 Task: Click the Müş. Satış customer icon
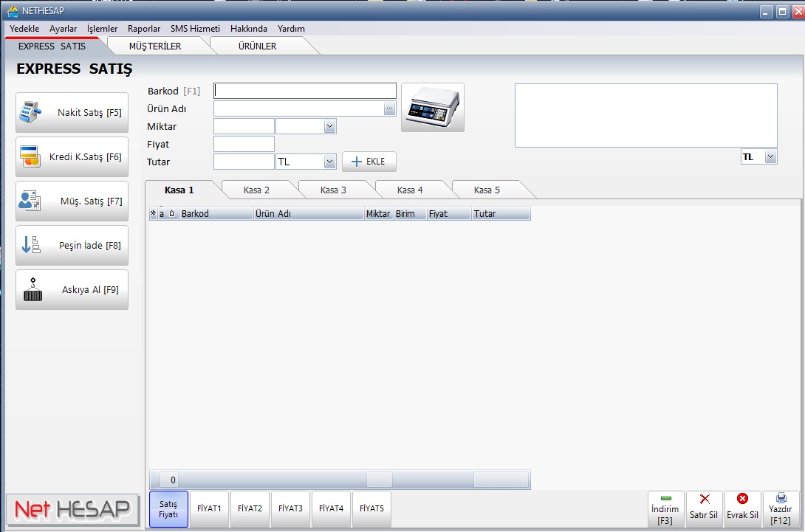(30, 201)
